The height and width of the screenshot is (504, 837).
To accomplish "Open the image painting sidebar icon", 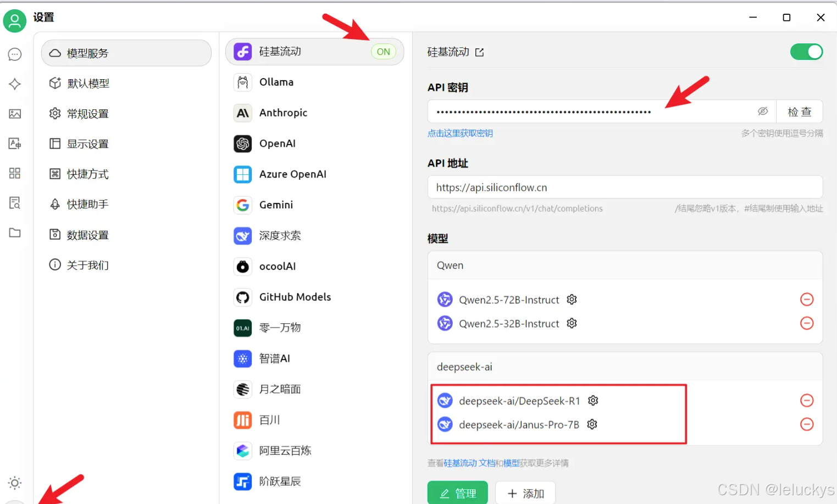I will click(15, 114).
